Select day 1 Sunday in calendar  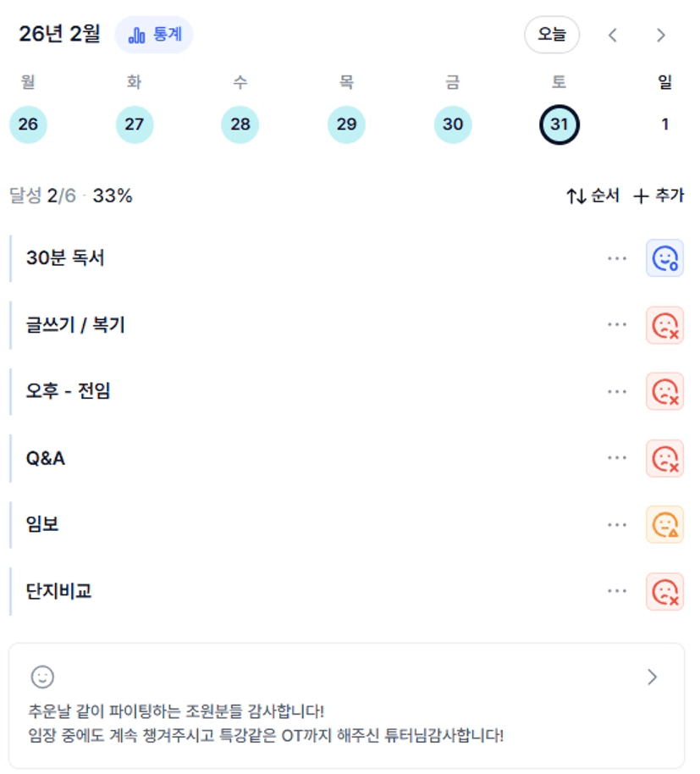(x=664, y=124)
